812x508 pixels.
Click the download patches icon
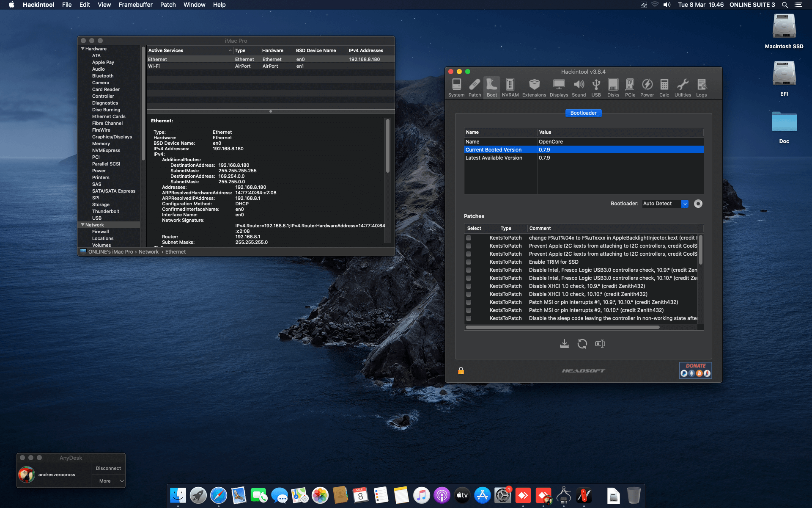[x=564, y=343]
